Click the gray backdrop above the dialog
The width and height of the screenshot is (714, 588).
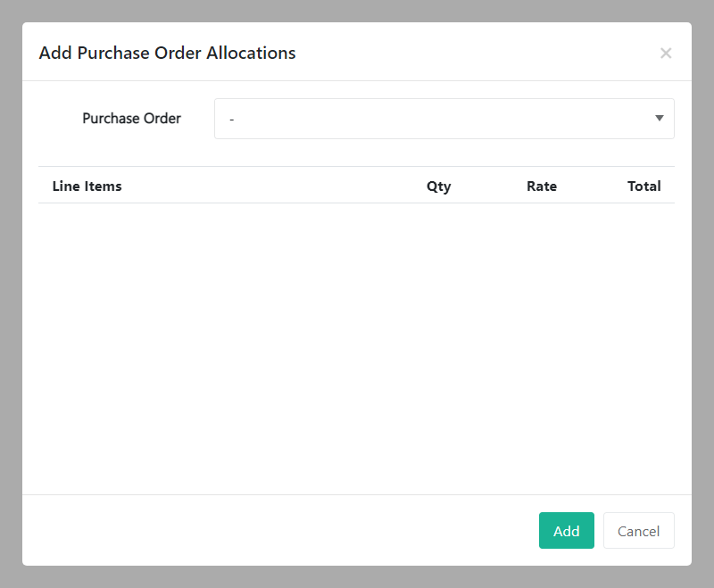[x=357, y=11]
